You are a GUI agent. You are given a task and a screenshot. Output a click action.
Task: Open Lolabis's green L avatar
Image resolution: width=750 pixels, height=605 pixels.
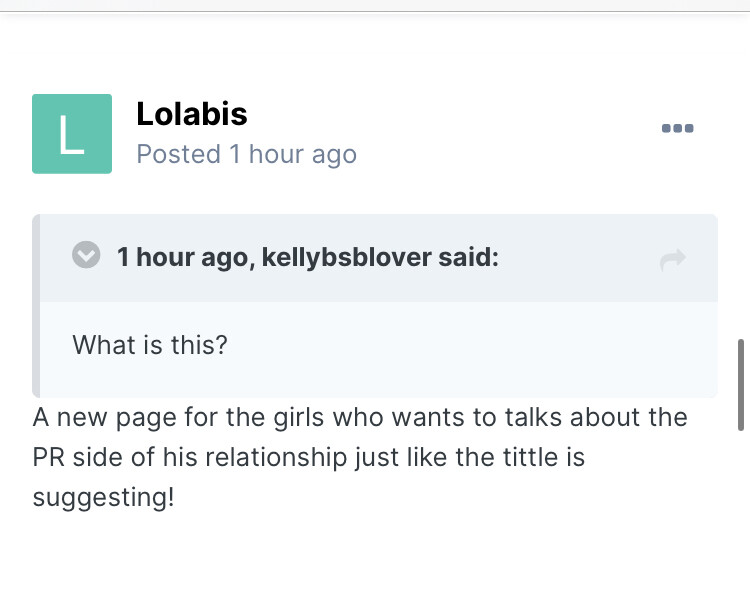[71, 134]
